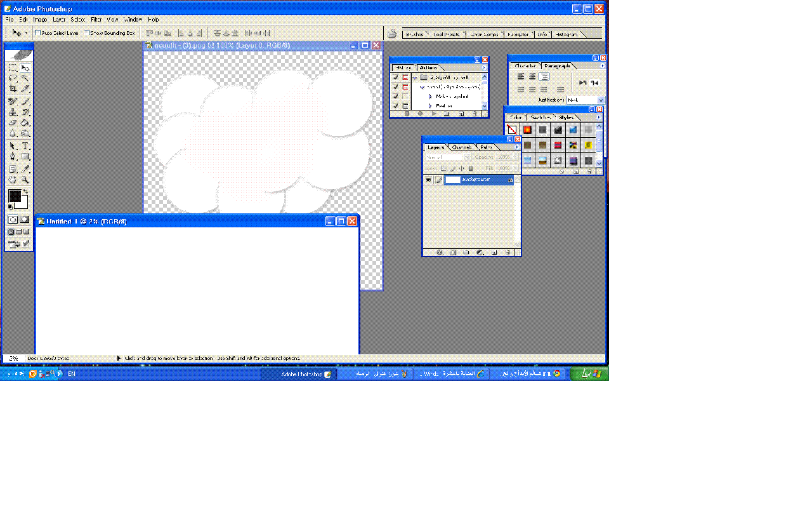Open the Filter menu
This screenshot has height=508, width=812.
tap(96, 20)
